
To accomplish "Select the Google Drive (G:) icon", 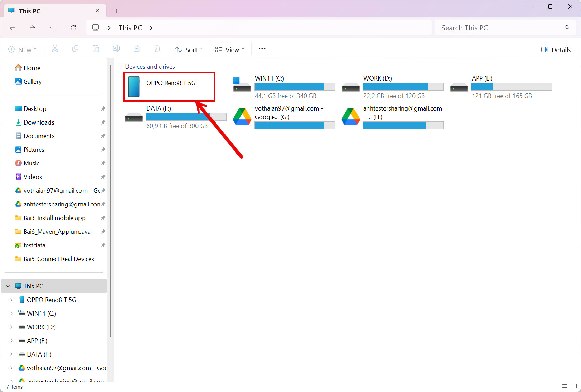I will tap(242, 117).
